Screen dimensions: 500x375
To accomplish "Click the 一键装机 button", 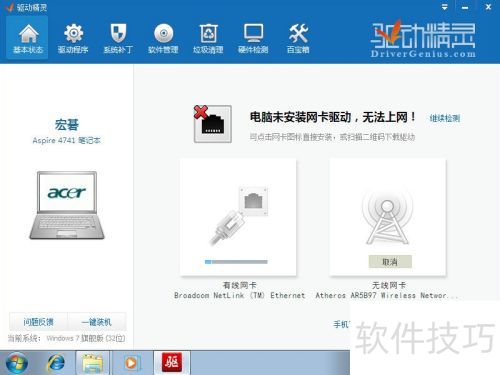I will coord(97,322).
